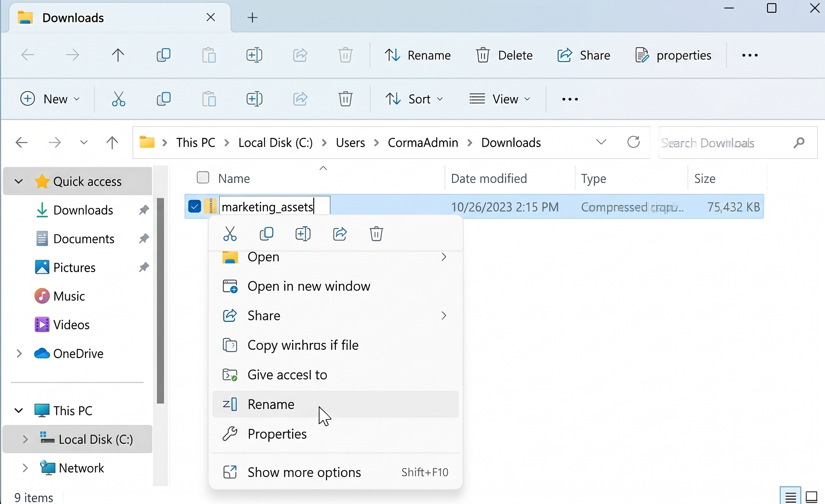The image size is (825, 504).
Task: Expand the OneDrive tree node
Action: (19, 353)
